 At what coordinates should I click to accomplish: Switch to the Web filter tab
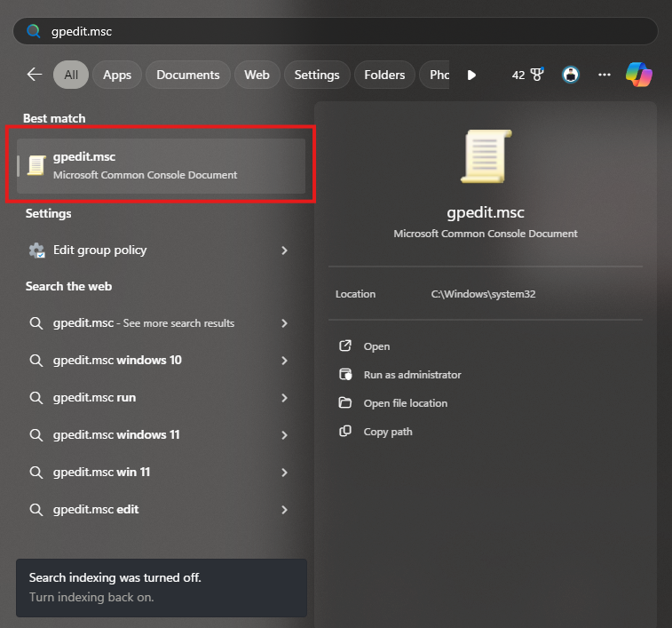257,75
